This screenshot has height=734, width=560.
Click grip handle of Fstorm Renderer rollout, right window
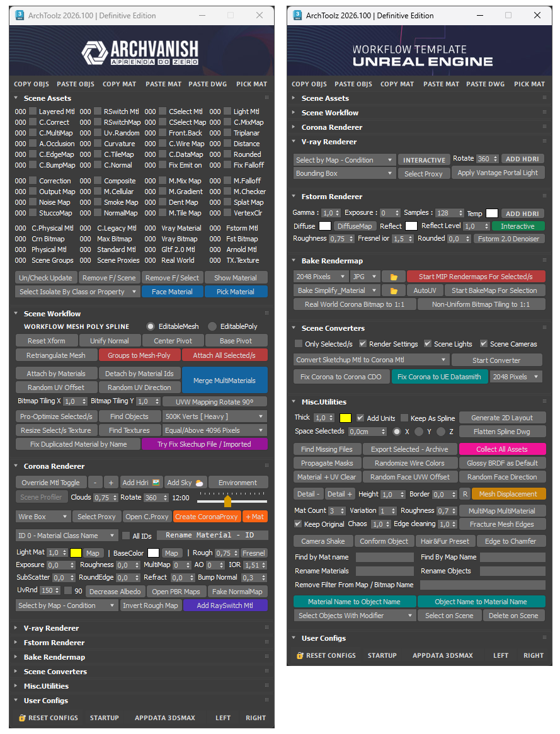(x=544, y=196)
